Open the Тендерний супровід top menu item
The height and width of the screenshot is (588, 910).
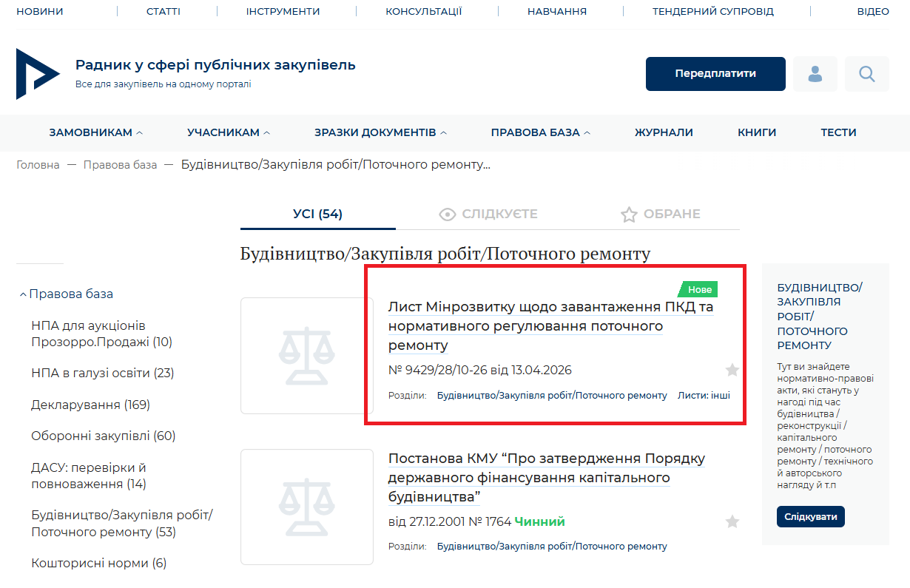click(712, 11)
